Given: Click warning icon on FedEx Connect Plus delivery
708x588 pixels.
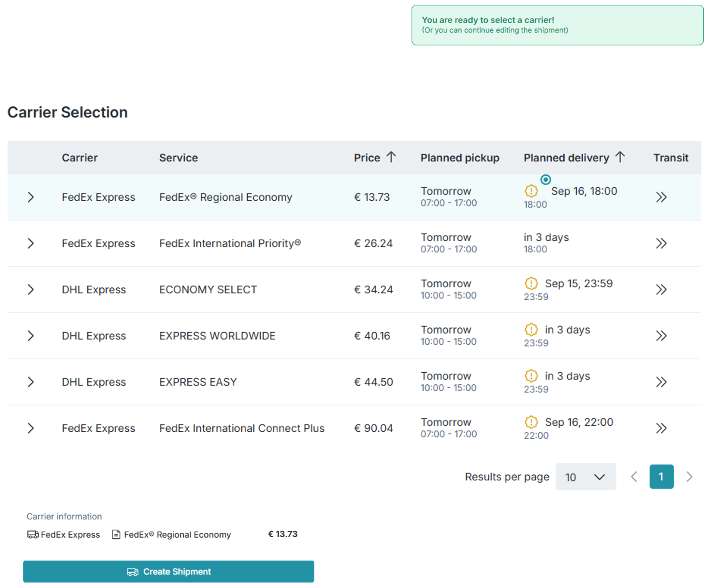Looking at the screenshot, I should click(x=531, y=422).
